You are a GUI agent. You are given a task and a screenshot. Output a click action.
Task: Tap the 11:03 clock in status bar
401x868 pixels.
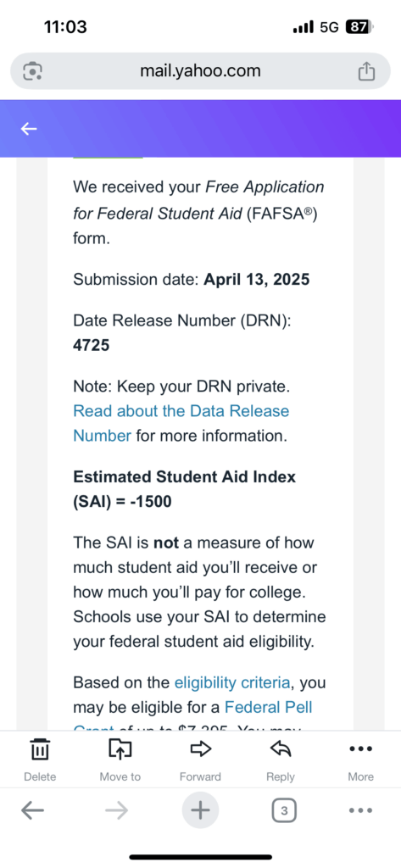point(65,26)
